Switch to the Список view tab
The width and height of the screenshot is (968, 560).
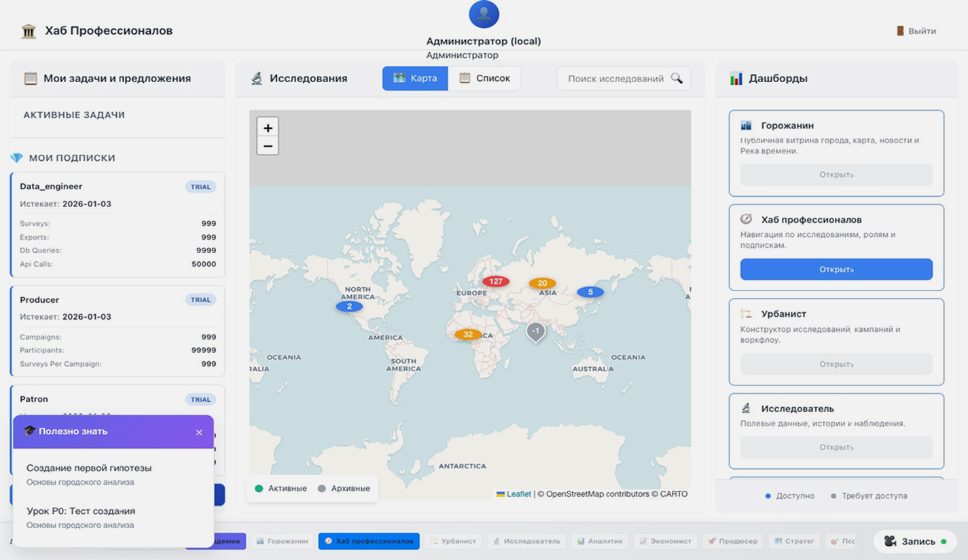coord(484,78)
